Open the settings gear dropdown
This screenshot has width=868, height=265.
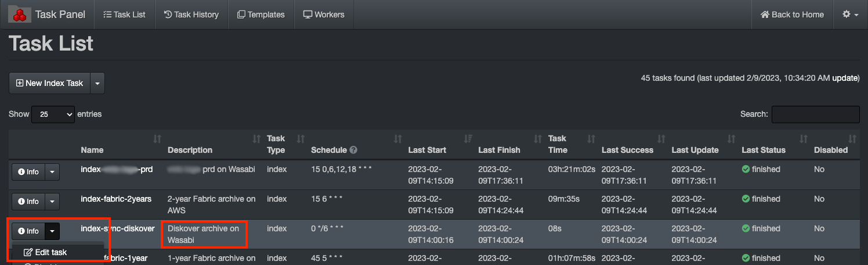850,15
